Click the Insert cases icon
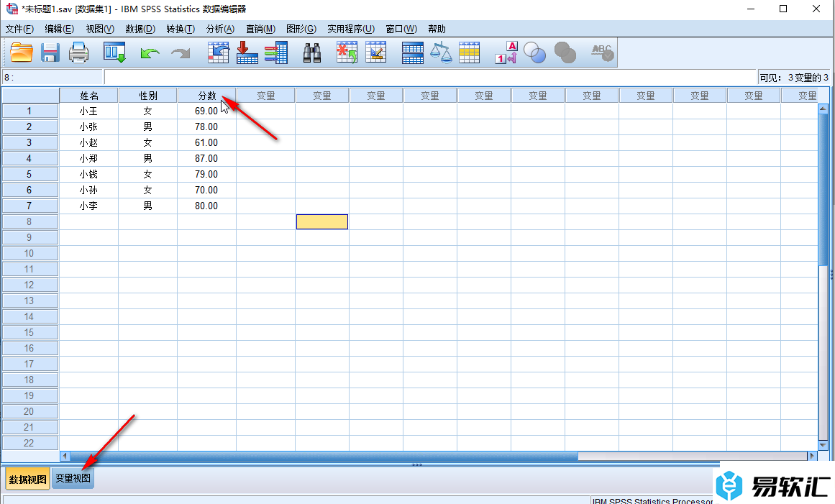The width and height of the screenshot is (835, 504). click(347, 52)
